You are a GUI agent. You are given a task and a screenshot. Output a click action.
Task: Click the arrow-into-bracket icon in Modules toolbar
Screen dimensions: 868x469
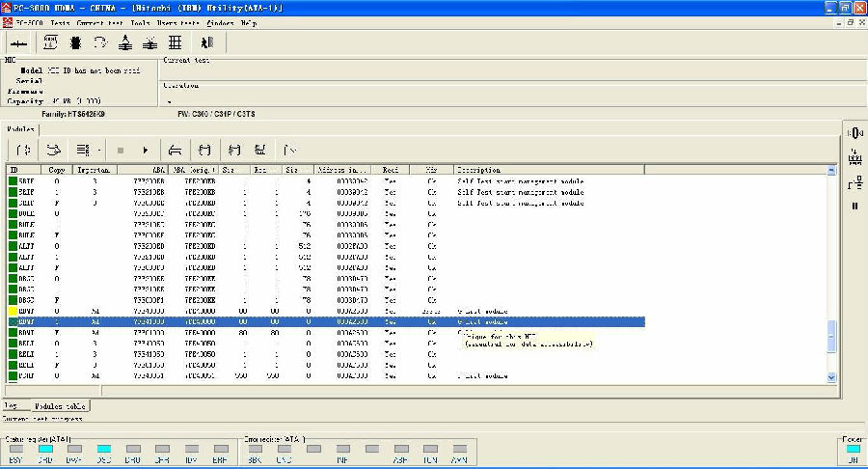(234, 150)
